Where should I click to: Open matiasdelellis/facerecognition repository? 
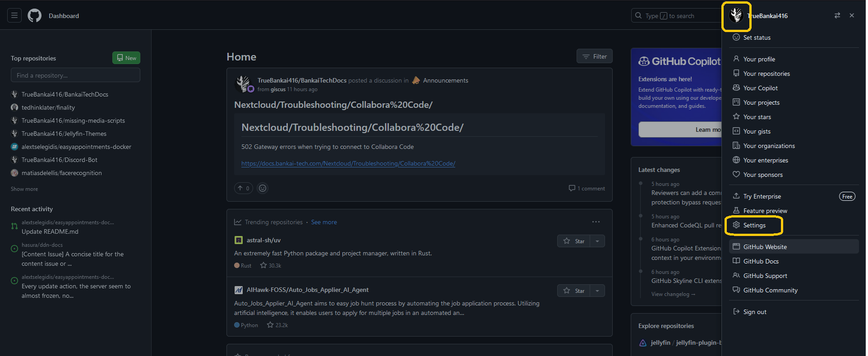click(x=62, y=173)
